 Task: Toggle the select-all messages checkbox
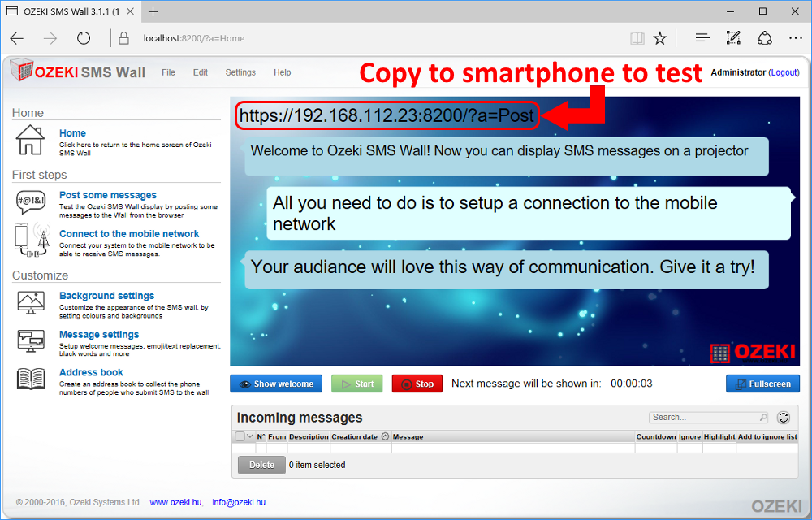[240, 436]
